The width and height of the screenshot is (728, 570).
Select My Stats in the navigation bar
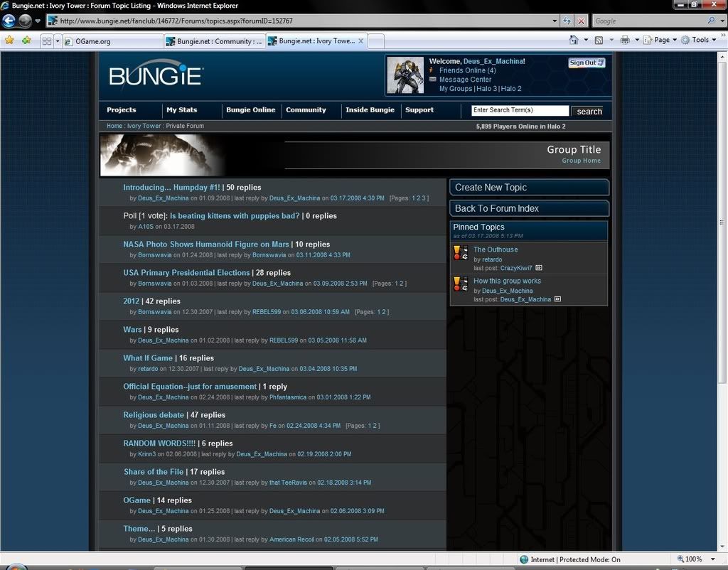pos(181,110)
